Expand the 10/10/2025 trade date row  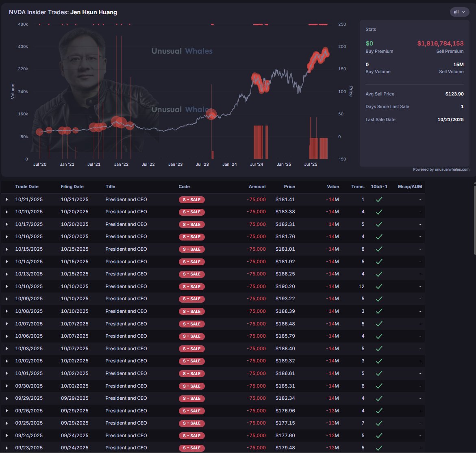pyautogui.click(x=7, y=286)
